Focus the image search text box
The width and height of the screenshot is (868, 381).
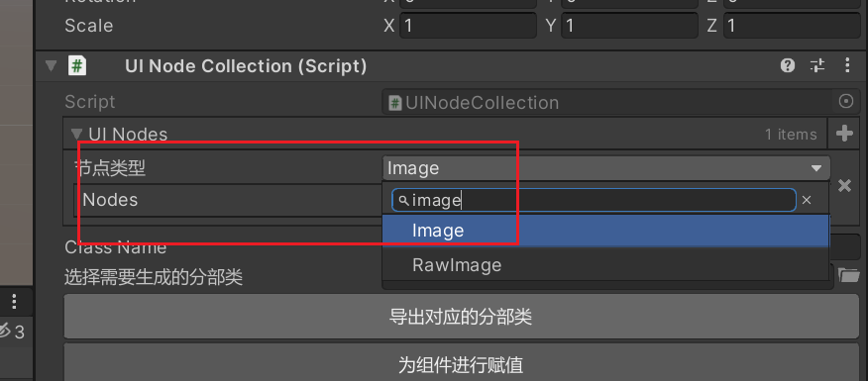tap(594, 200)
